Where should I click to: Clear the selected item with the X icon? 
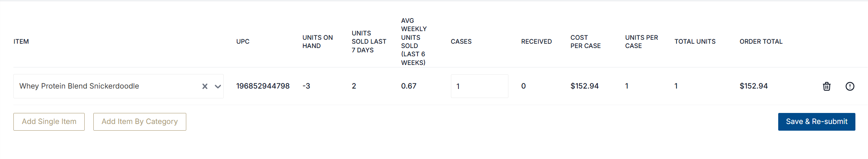[x=205, y=86]
